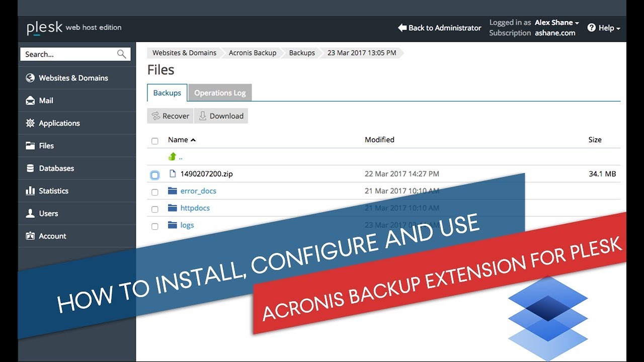Open Websites & Domains in sidebar menu
Screen dimensions: 644x362
77,78
